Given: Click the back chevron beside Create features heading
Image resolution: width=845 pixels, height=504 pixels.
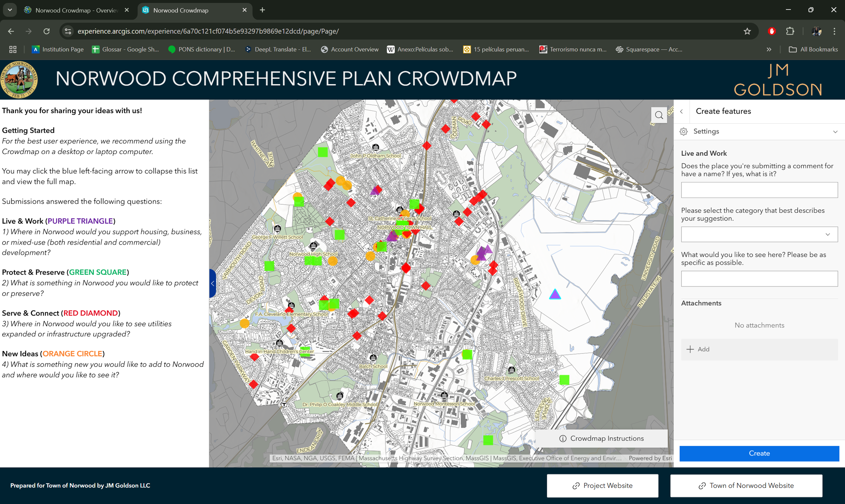Looking at the screenshot, I should click(x=682, y=111).
